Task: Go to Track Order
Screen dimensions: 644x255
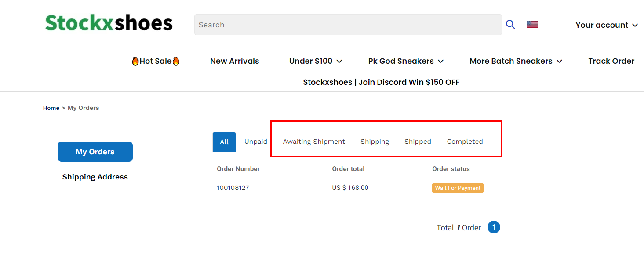Action: (611, 61)
